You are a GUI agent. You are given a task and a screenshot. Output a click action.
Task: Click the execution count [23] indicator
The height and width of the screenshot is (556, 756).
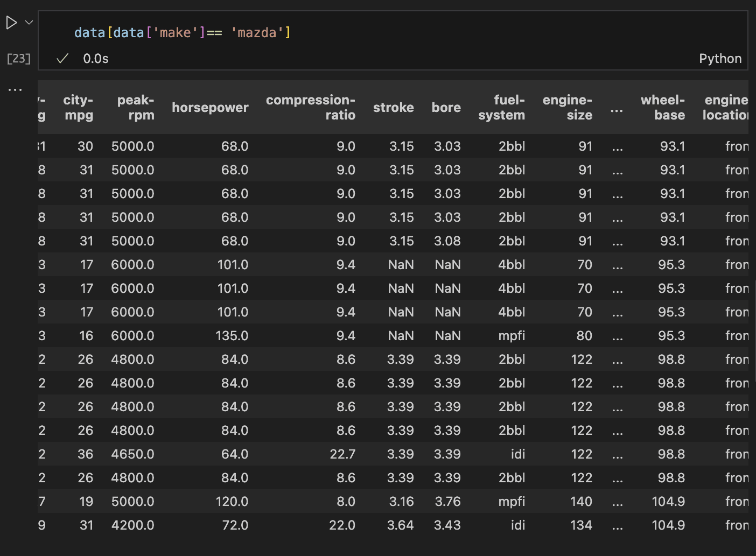point(18,59)
